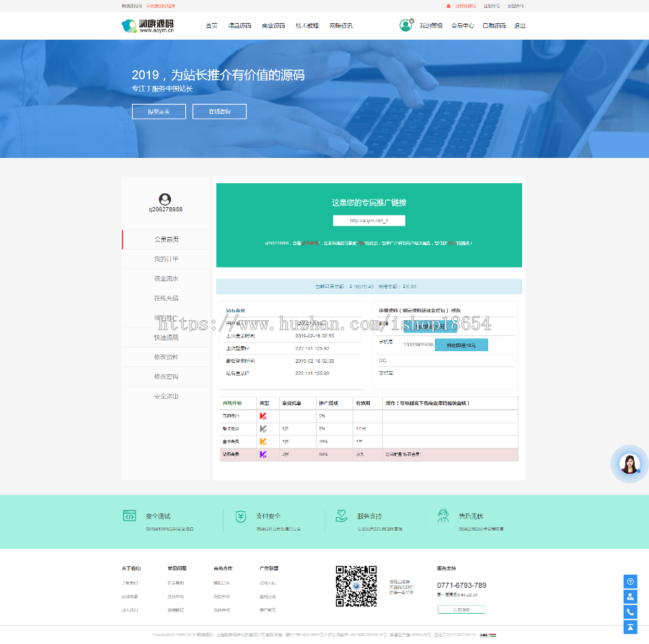This screenshot has width=649, height=644.
Task: Click the headset agent 售后无忧 icon
Action: click(443, 516)
